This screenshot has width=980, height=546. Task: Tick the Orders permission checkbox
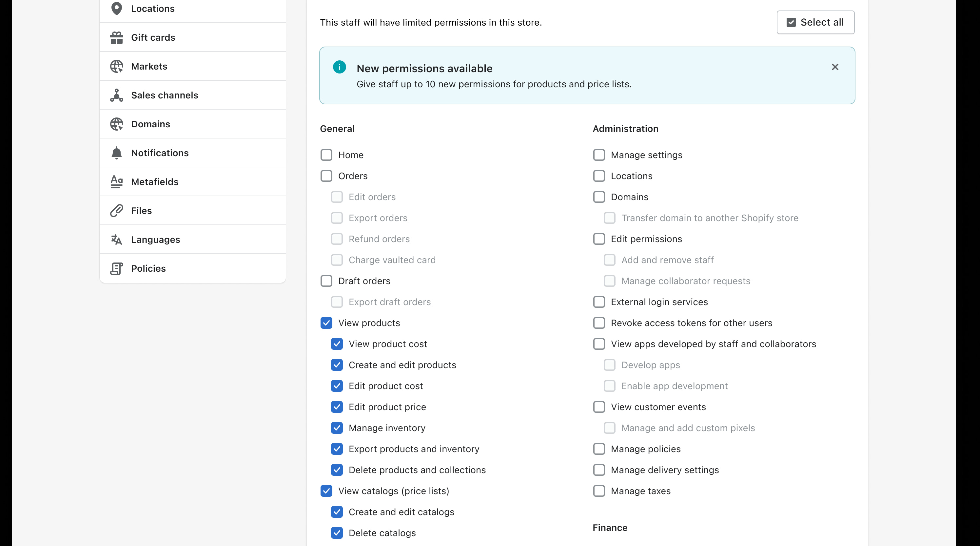pos(326,176)
